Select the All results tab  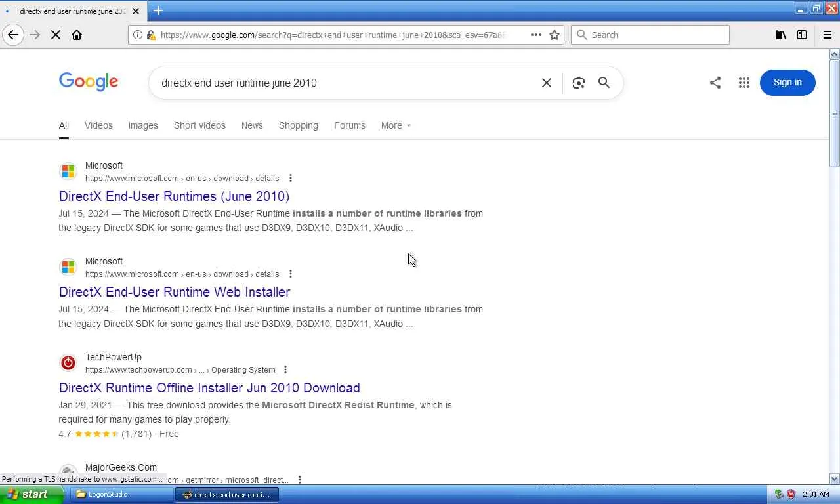pyautogui.click(x=64, y=125)
